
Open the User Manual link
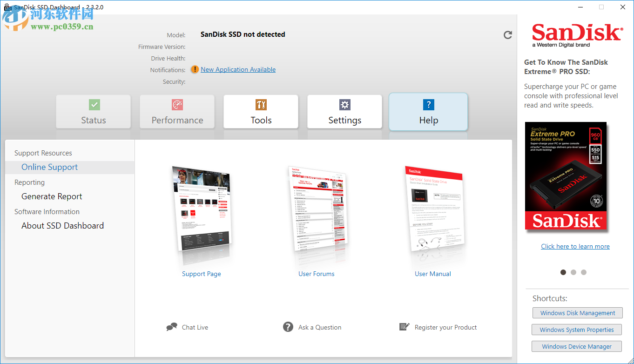(x=433, y=274)
